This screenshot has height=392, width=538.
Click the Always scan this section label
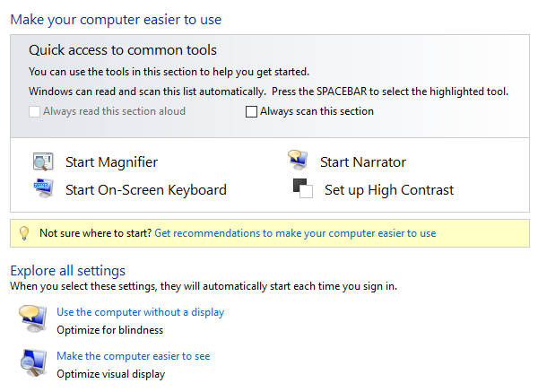[317, 111]
